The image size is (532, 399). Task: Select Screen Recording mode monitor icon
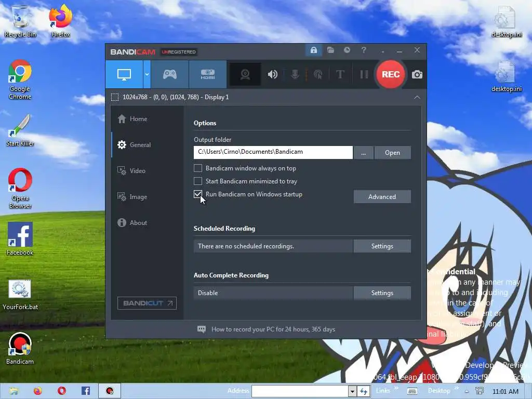(124, 74)
